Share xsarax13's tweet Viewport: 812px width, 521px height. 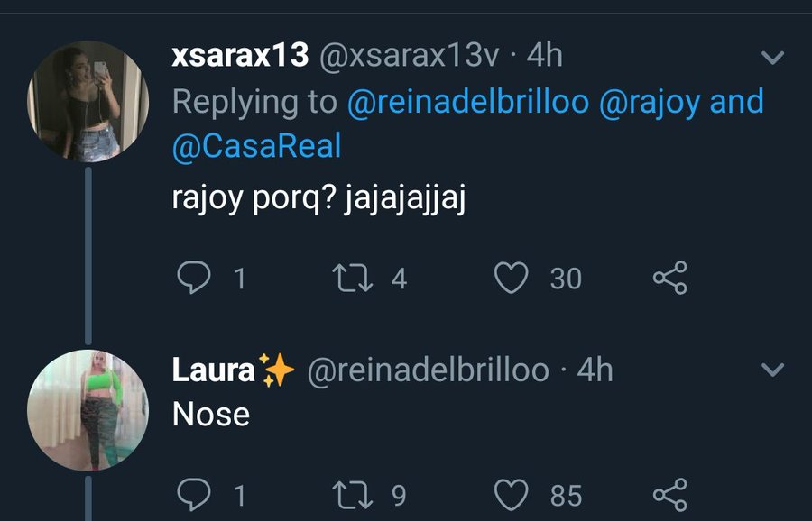point(670,278)
